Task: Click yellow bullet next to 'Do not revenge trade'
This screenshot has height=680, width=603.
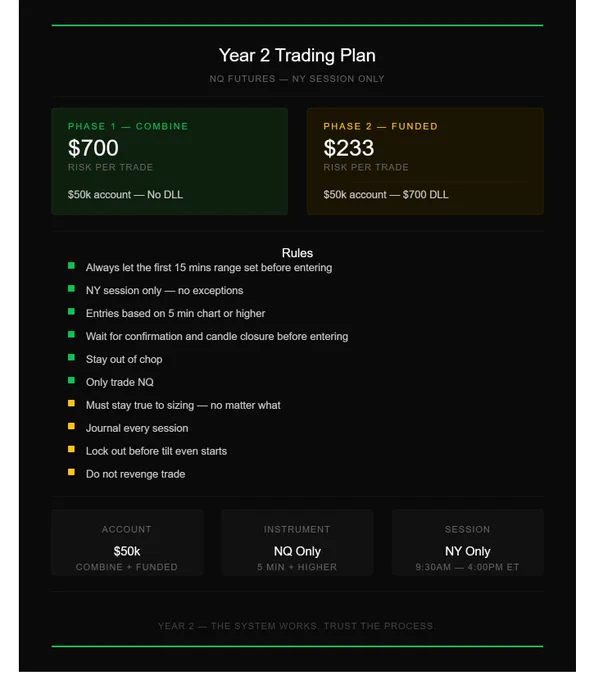Action: (x=71, y=472)
